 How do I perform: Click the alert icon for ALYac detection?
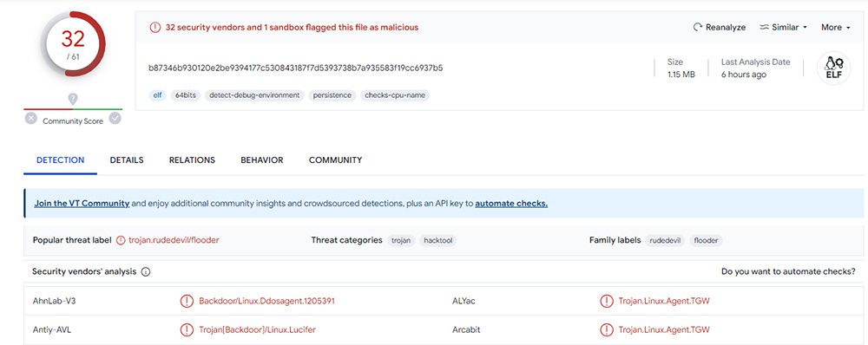coord(606,302)
